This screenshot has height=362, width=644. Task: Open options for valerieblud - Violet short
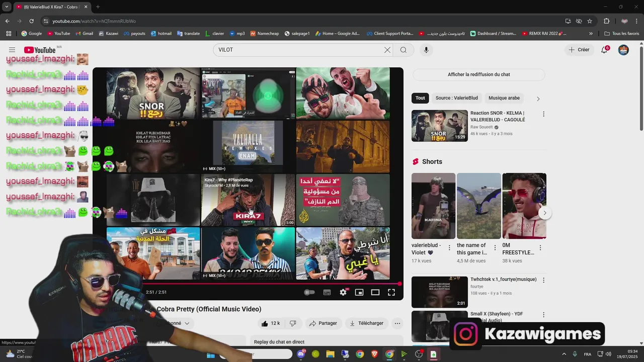click(449, 248)
